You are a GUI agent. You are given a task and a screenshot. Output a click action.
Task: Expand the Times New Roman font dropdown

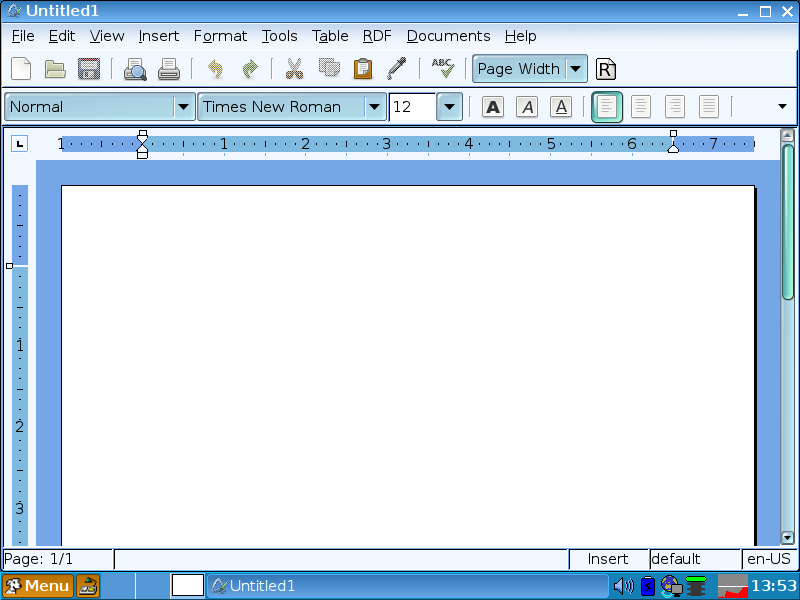[374, 107]
